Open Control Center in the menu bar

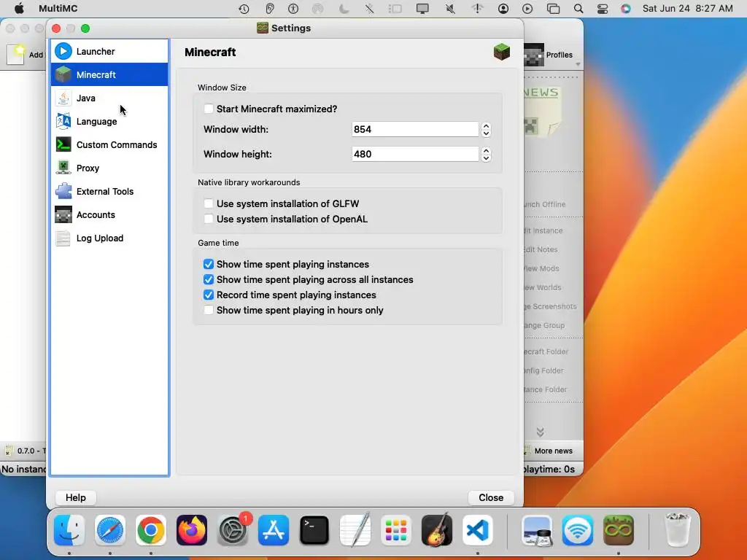[602, 9]
